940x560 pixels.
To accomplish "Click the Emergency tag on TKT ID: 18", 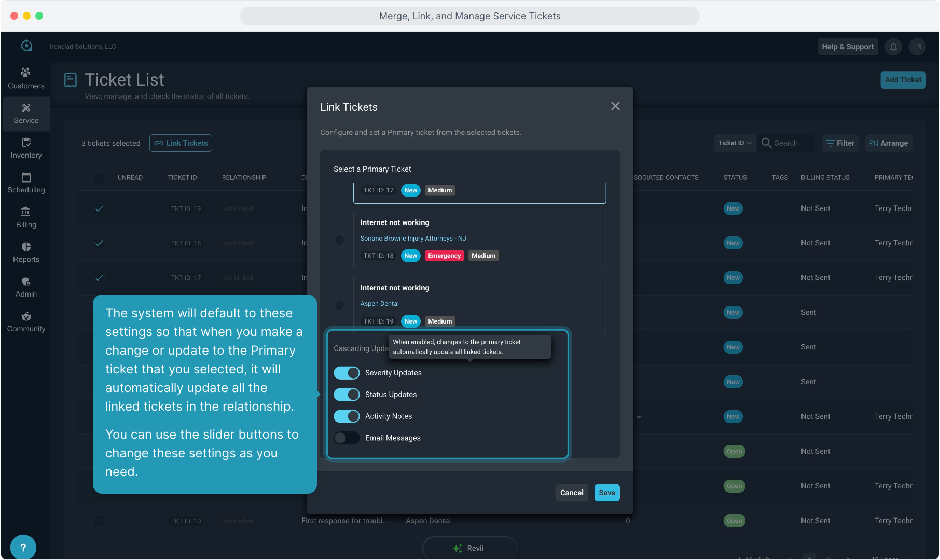I will click(x=444, y=256).
